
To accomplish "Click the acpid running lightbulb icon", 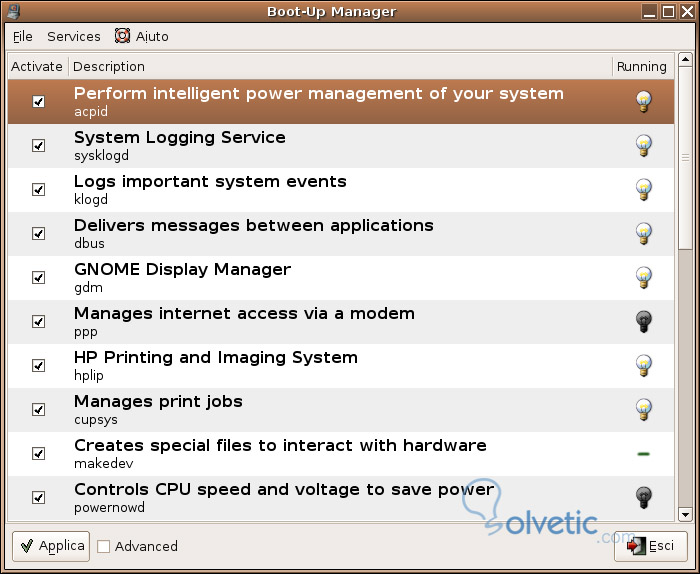I will point(643,102).
